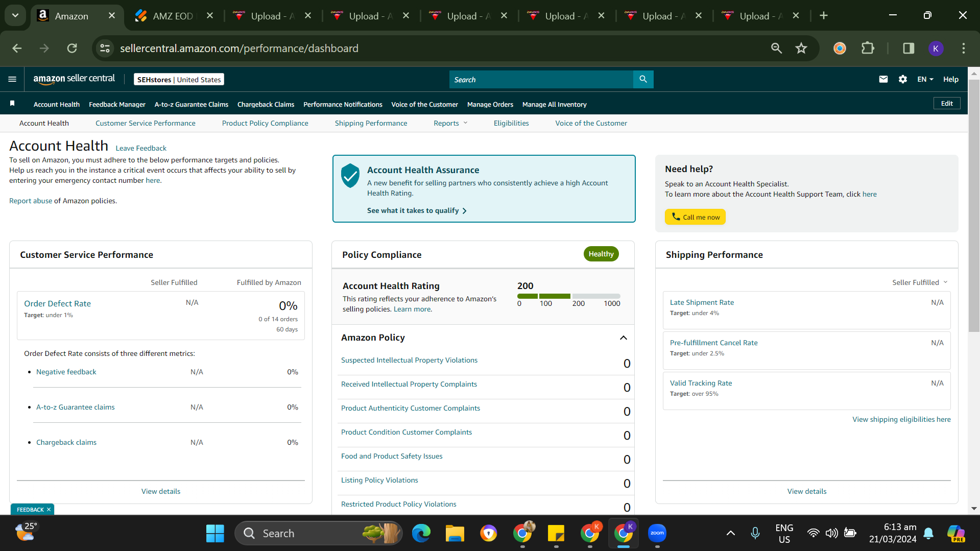Expand the Reports dropdown menu
This screenshot has height=551, width=980.
tap(450, 123)
